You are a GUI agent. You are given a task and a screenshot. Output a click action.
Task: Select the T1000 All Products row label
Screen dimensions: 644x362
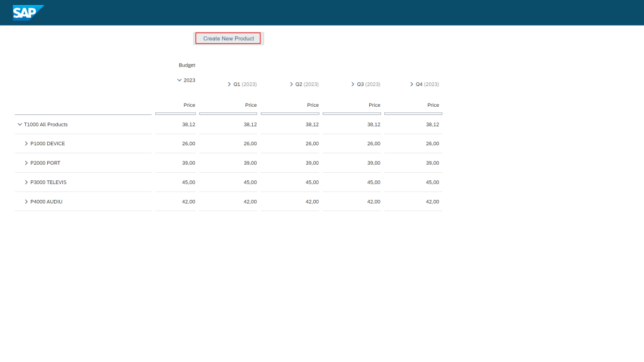[45, 124]
